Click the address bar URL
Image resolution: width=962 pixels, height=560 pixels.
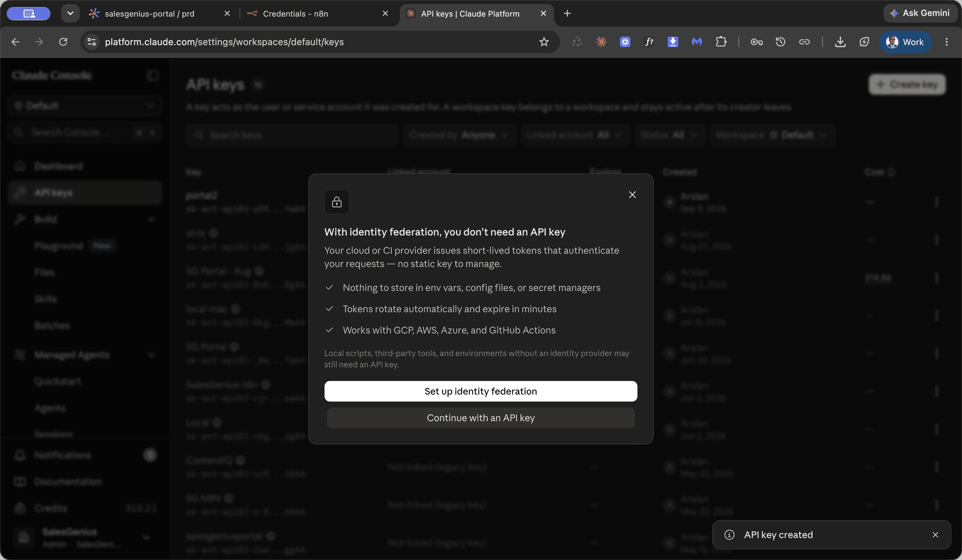[x=225, y=42]
